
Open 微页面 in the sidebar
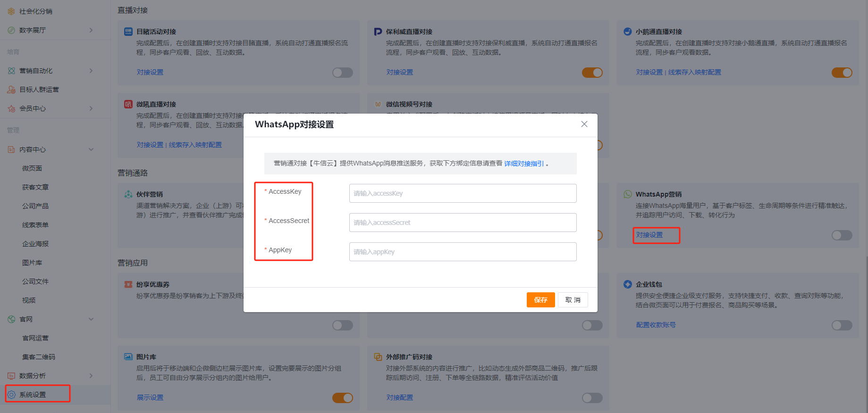[32, 168]
